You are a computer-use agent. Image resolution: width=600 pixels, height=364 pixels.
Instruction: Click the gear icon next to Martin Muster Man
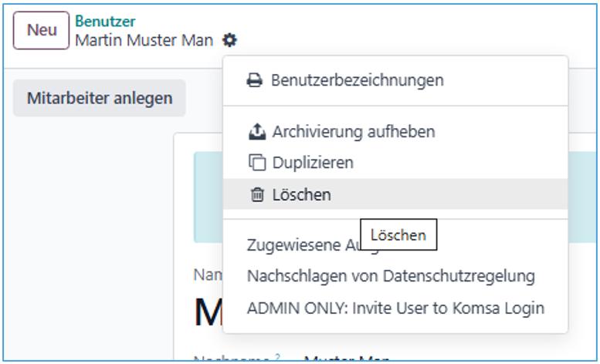tap(229, 40)
